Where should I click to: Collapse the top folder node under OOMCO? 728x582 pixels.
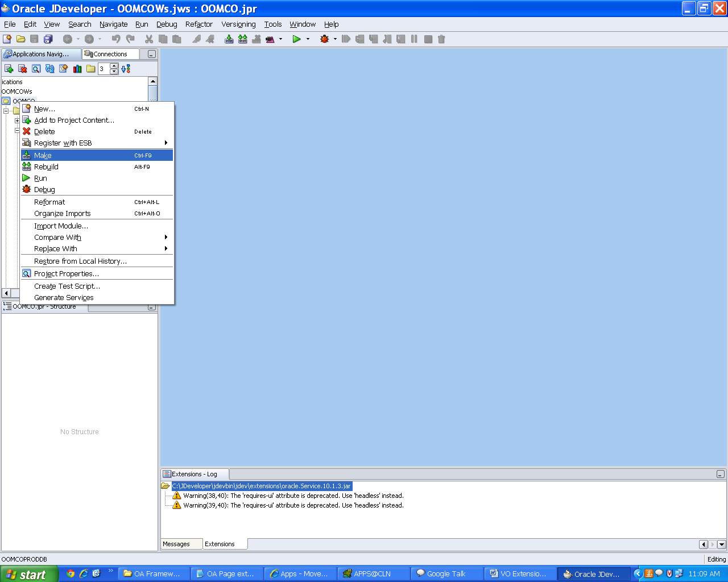click(x=6, y=111)
